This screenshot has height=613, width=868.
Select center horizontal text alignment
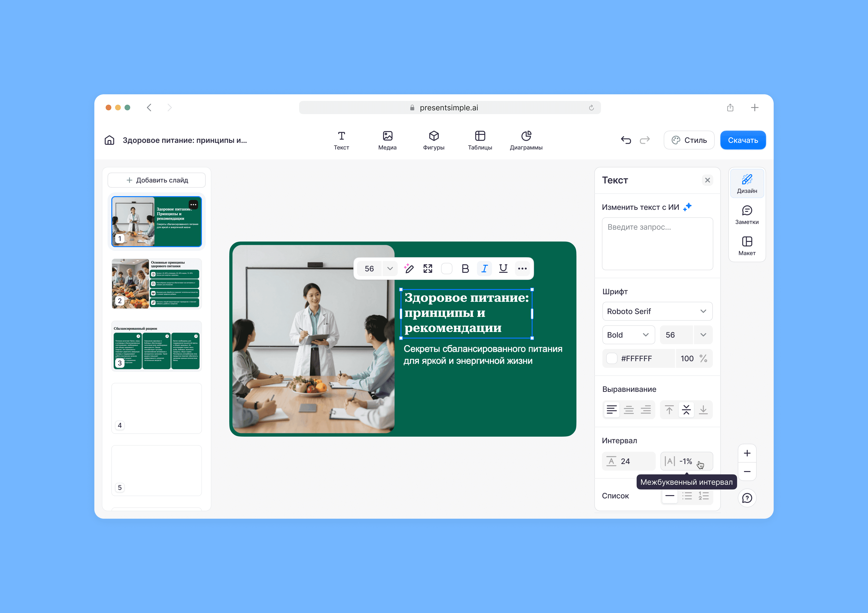pos(628,410)
